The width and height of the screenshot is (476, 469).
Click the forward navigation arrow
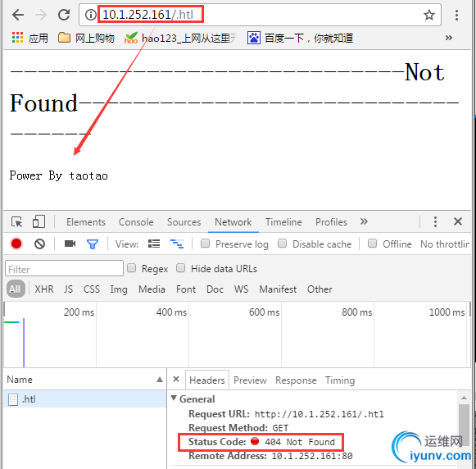41,15
